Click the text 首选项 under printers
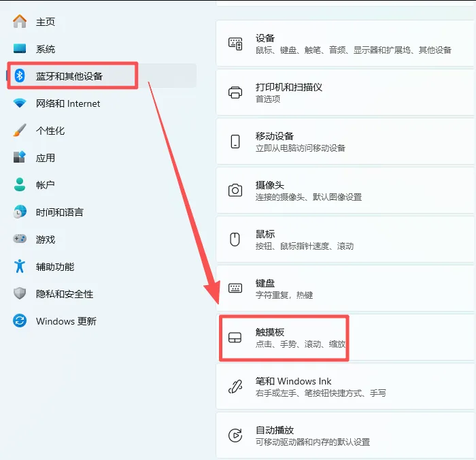The image size is (476, 460). 268,99
